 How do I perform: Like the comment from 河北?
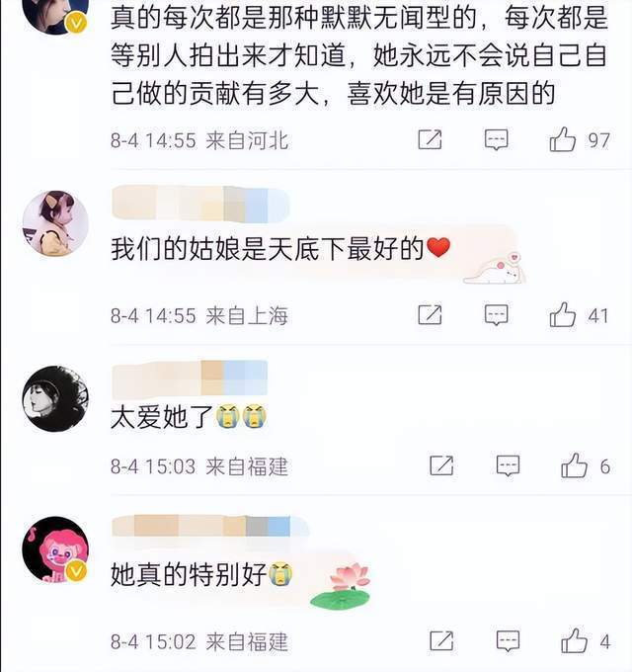pyautogui.click(x=563, y=139)
